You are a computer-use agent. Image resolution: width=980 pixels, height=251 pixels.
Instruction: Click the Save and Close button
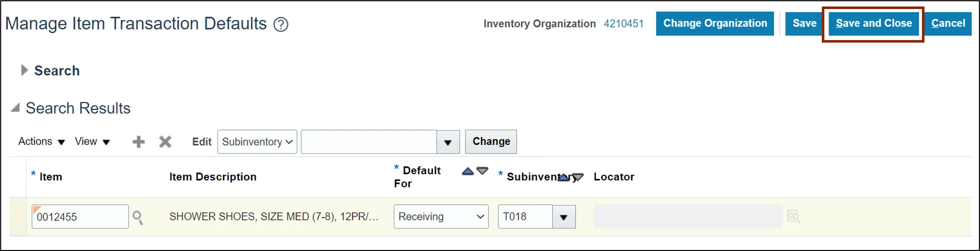873,24
